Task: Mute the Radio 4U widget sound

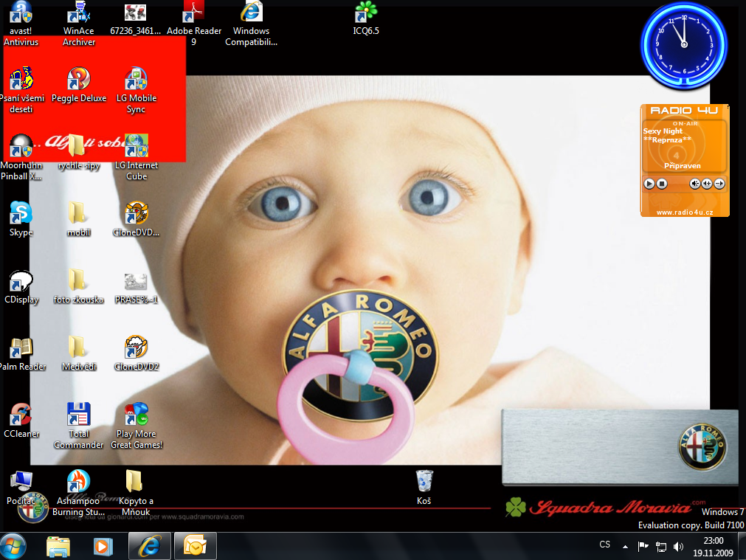Action: [x=694, y=184]
